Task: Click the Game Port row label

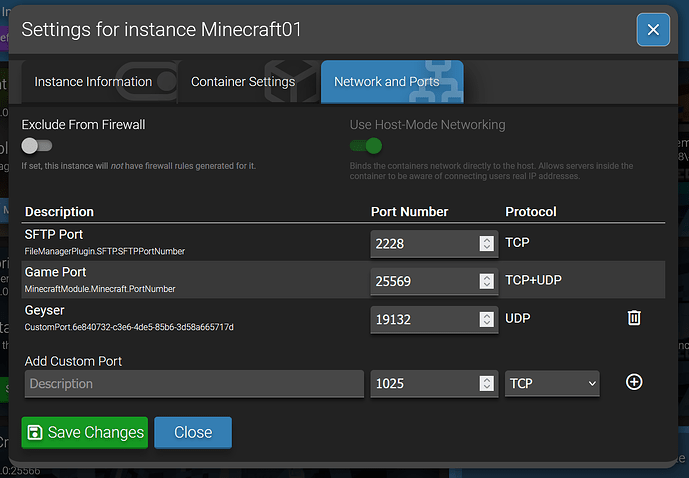Action: (x=55, y=272)
